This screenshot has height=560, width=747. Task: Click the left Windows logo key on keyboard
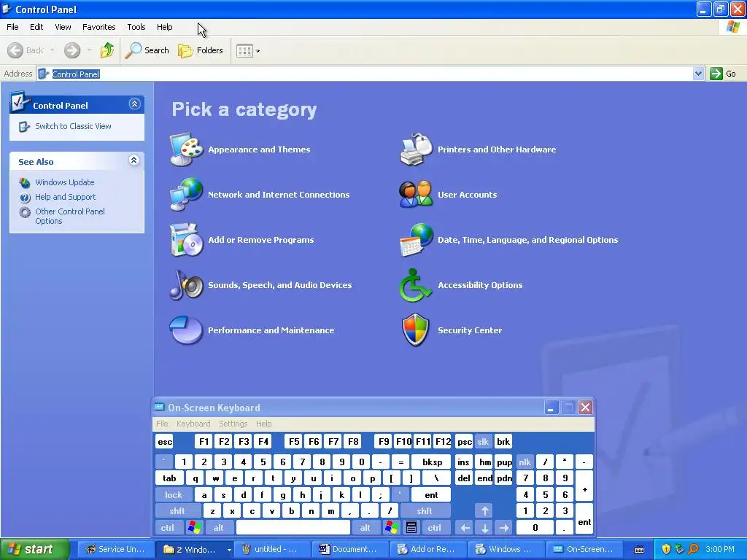click(x=194, y=527)
